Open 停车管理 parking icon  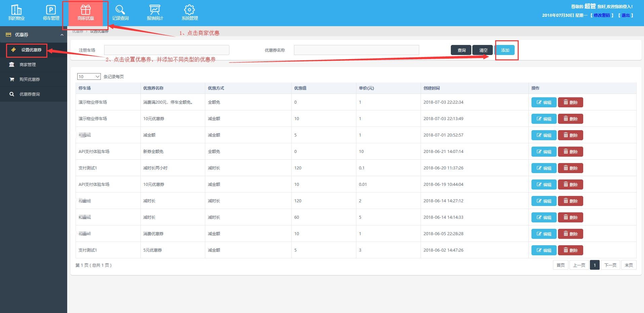pyautogui.click(x=51, y=13)
